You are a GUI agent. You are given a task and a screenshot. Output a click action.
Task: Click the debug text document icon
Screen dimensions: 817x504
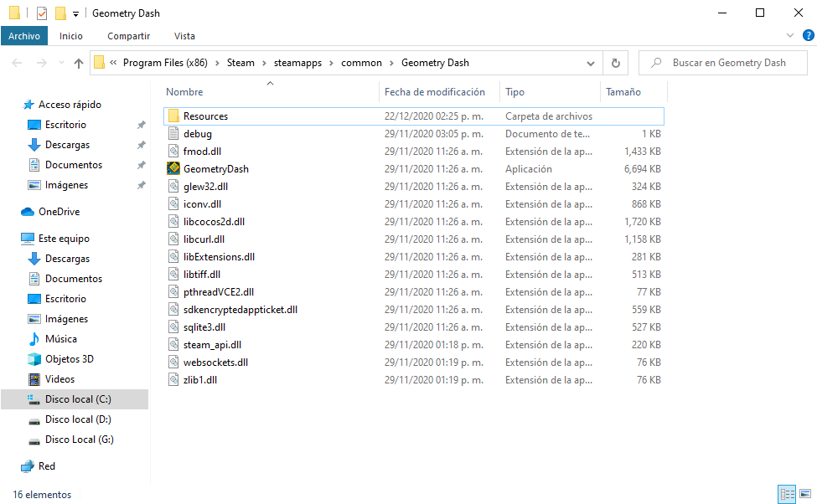pos(173,134)
